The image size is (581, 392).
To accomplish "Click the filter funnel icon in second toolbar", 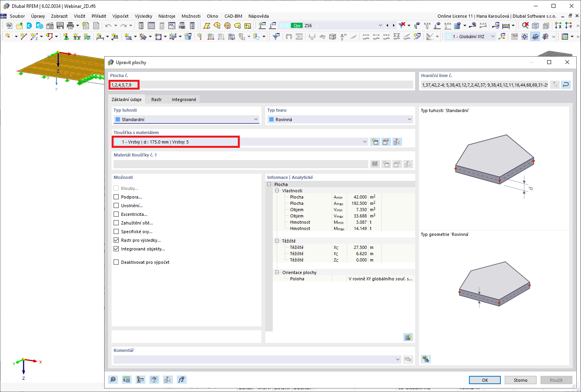I will coord(276,37).
